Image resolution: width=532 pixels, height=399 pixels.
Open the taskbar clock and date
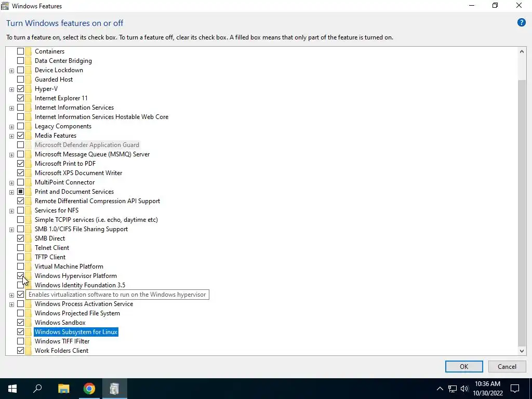pos(487,389)
